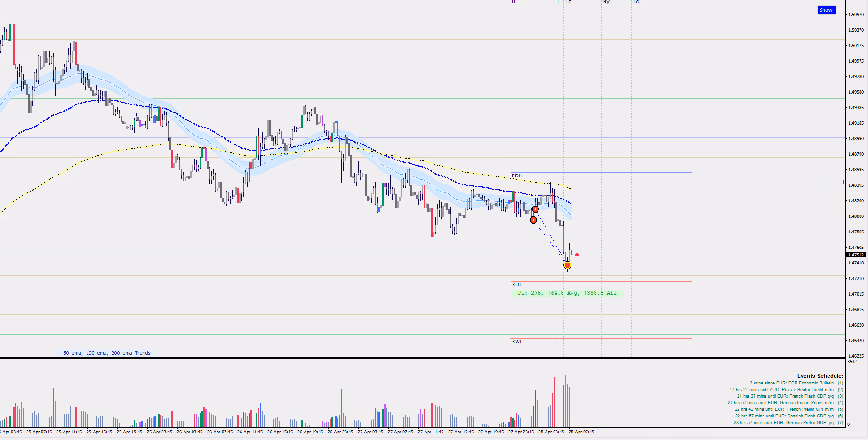868x440 pixels.
Task: Select the RDL level label
Action: [x=517, y=284]
